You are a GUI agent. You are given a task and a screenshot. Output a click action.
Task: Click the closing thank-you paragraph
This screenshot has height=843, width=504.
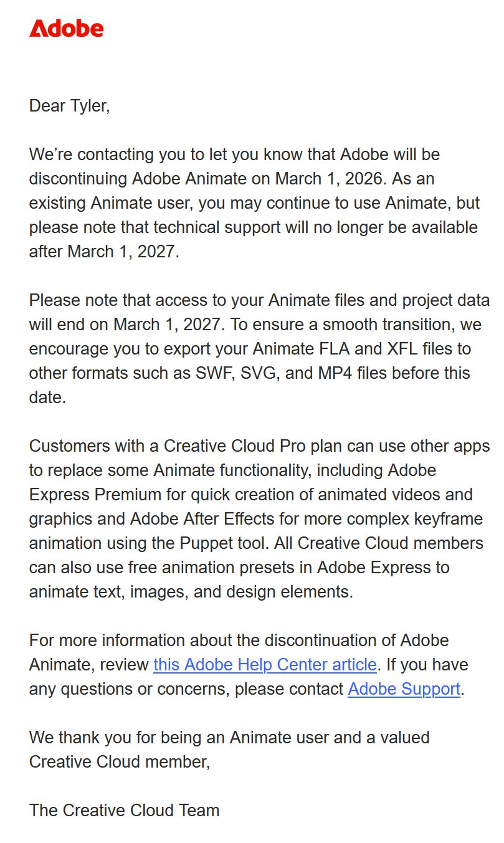pos(229,750)
